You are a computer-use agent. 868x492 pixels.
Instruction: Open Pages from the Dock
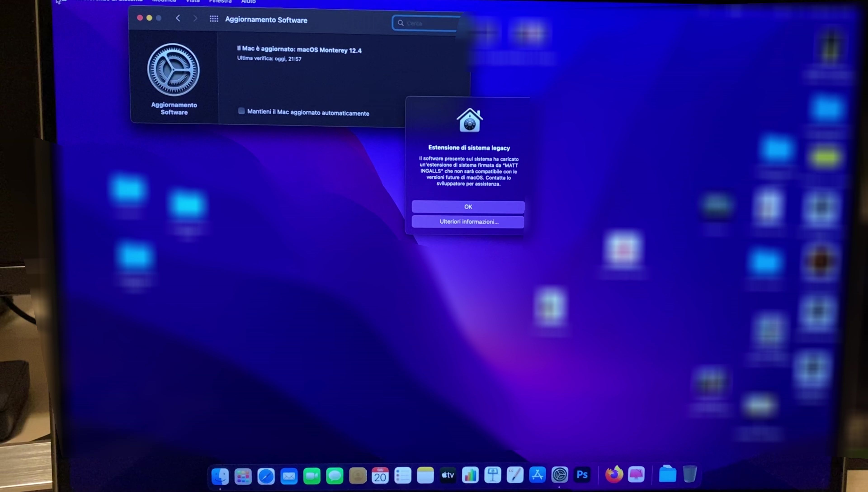pos(515,475)
